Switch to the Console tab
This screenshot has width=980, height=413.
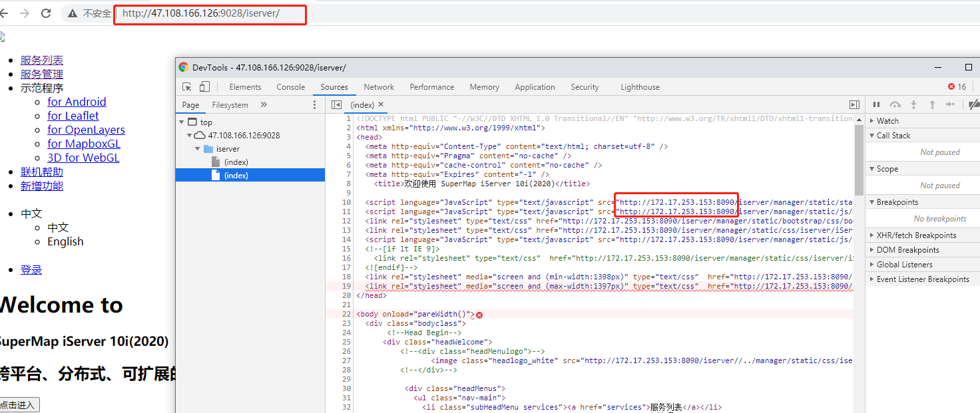tap(291, 87)
